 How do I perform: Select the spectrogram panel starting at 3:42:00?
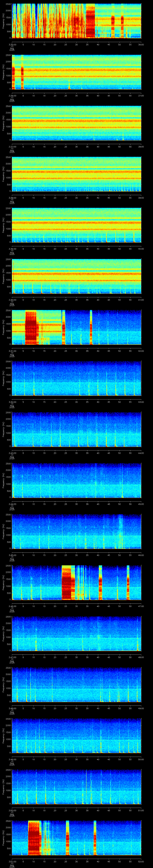(77, 378)
